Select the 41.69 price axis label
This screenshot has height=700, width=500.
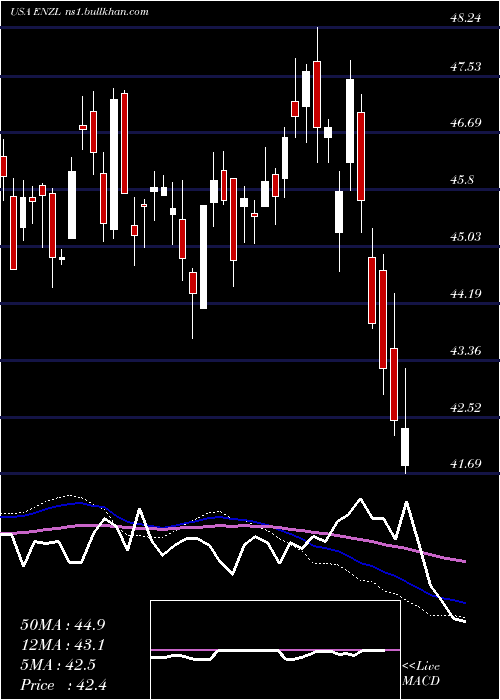point(466,464)
